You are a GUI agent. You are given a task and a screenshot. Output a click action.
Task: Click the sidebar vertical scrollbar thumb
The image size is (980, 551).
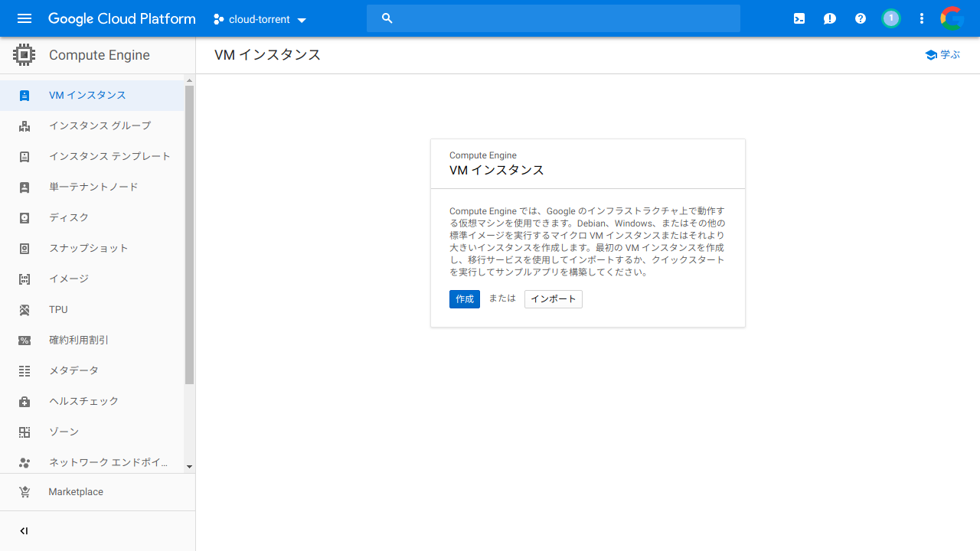pyautogui.click(x=190, y=235)
